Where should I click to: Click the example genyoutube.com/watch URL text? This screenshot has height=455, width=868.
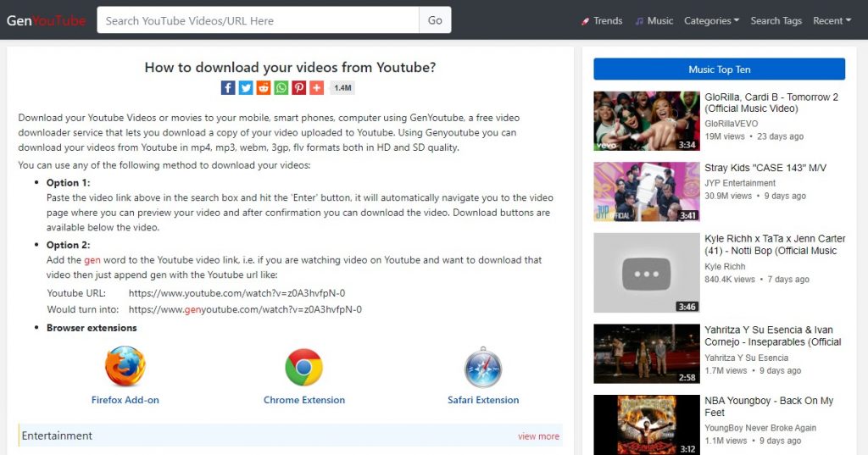pos(245,309)
